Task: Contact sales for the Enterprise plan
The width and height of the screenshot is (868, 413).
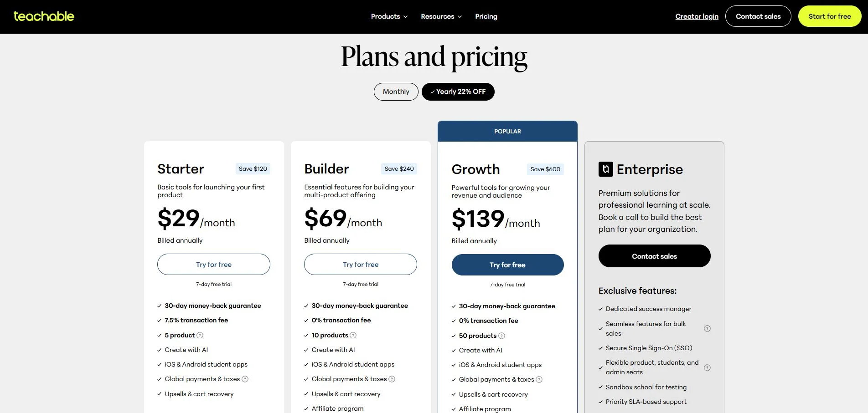Action: tap(654, 256)
